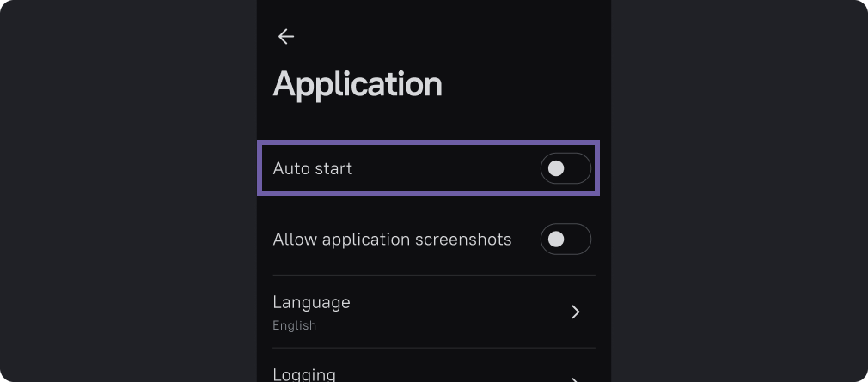Select the English language subtitle
The image size is (868, 382).
coord(295,325)
